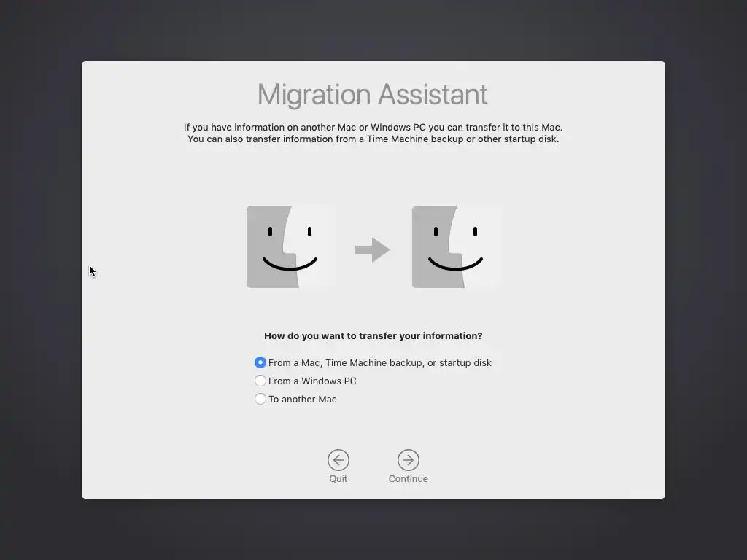
Task: Select 'From a Mac, Time Machine backup' radio
Action: tap(260, 362)
